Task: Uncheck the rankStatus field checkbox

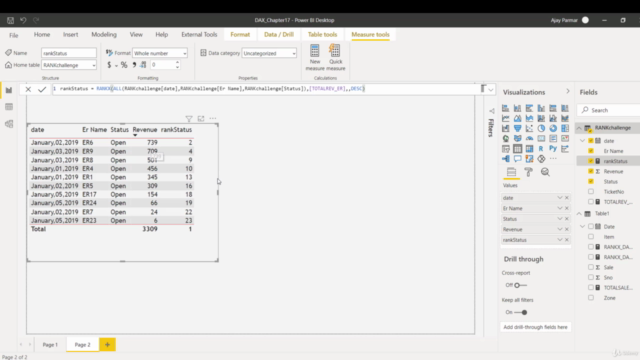Action: point(591,161)
